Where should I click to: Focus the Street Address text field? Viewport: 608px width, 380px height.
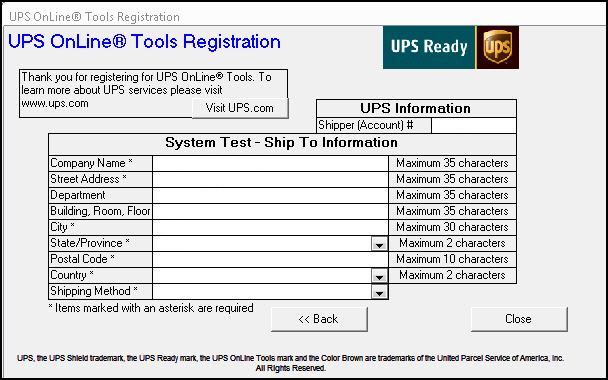pyautogui.click(x=270, y=179)
